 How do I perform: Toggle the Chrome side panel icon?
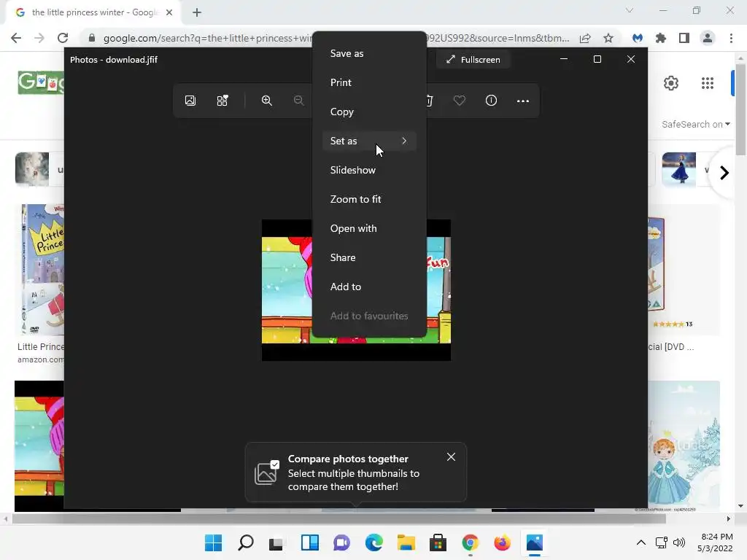pos(684,38)
